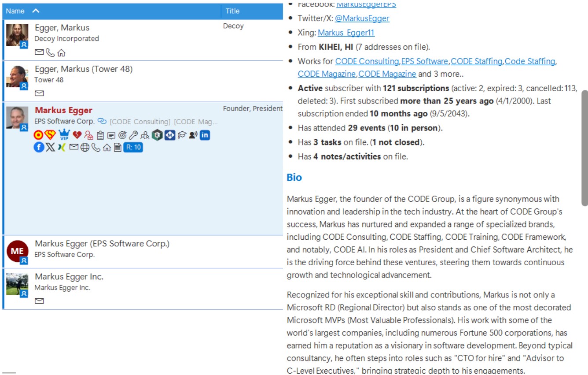Click the Bio section heading
Image resolution: width=588 pixels, height=375 pixels.
point(294,177)
